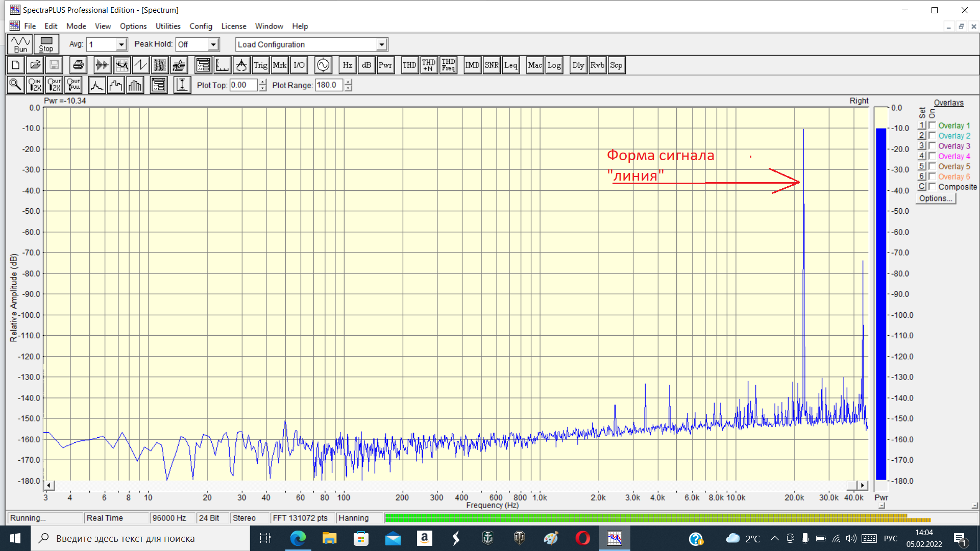Click the print icon in toolbar
The width and height of the screenshot is (980, 551).
click(78, 65)
